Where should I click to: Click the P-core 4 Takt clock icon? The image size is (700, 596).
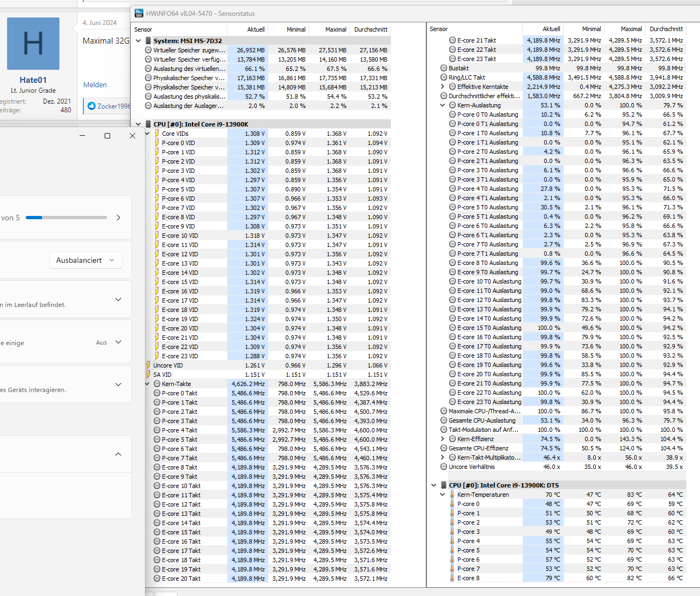(x=156, y=430)
